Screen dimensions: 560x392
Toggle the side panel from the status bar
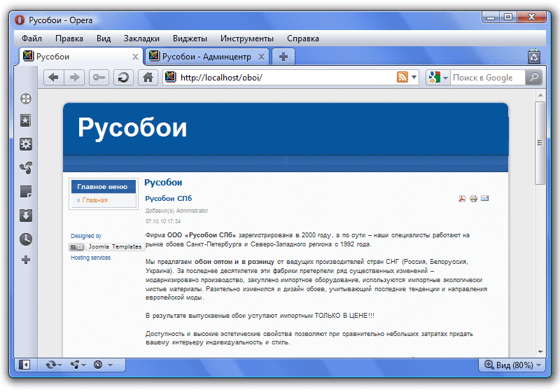[x=25, y=365]
